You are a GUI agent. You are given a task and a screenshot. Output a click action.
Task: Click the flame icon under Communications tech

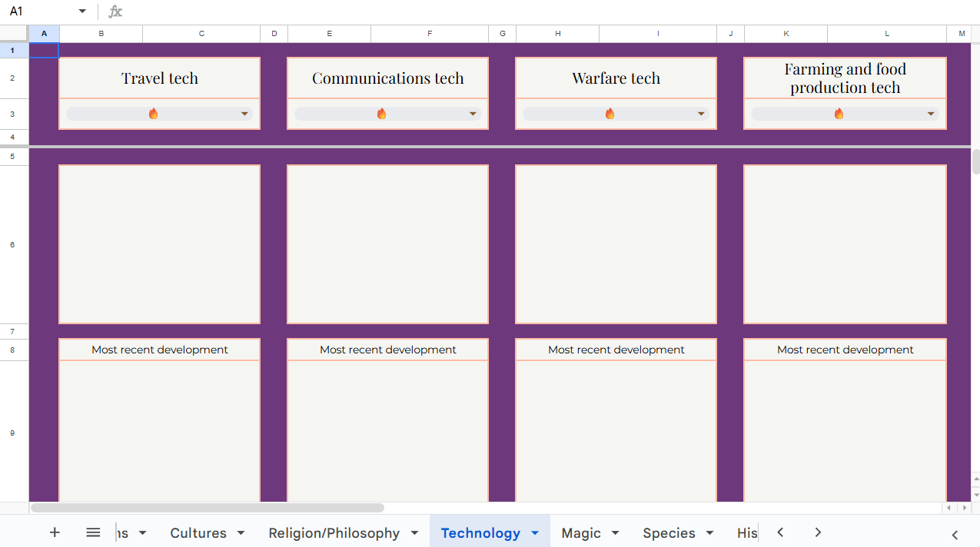coord(382,112)
